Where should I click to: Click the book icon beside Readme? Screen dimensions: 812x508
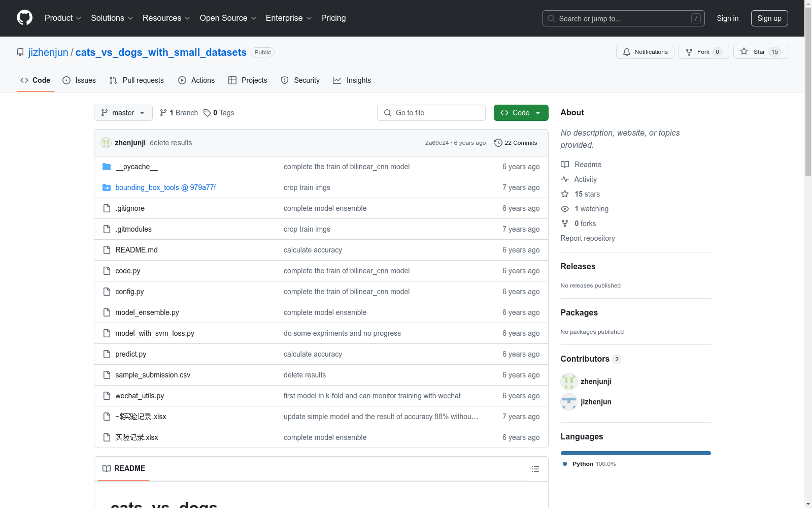(565, 165)
